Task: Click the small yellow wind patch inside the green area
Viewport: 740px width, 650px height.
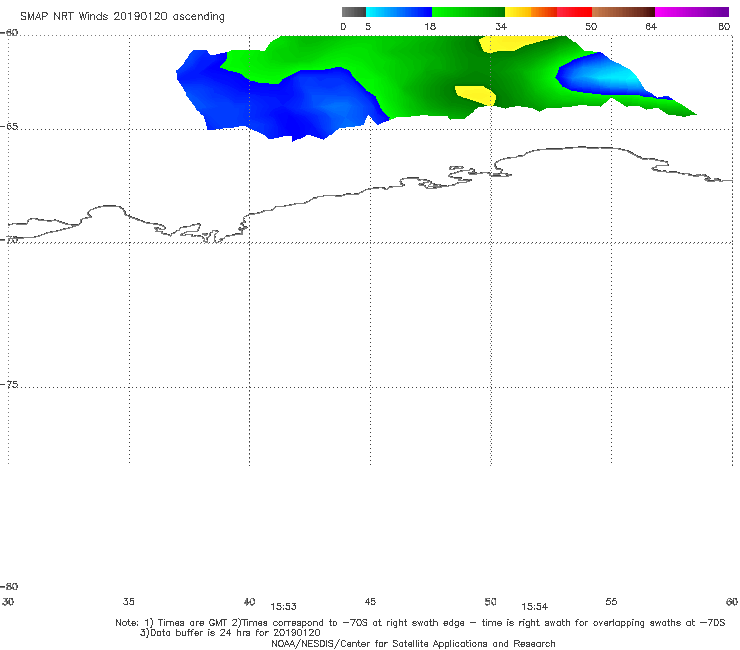Action: click(476, 95)
